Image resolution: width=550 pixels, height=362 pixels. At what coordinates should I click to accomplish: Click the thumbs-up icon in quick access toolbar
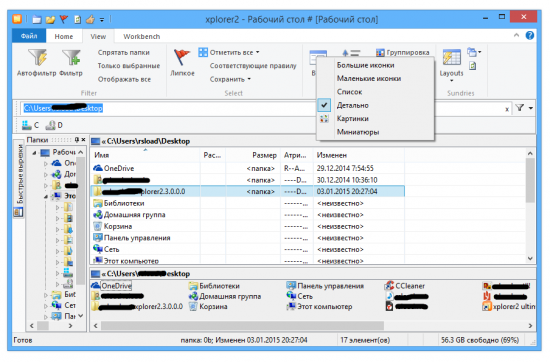90,19
